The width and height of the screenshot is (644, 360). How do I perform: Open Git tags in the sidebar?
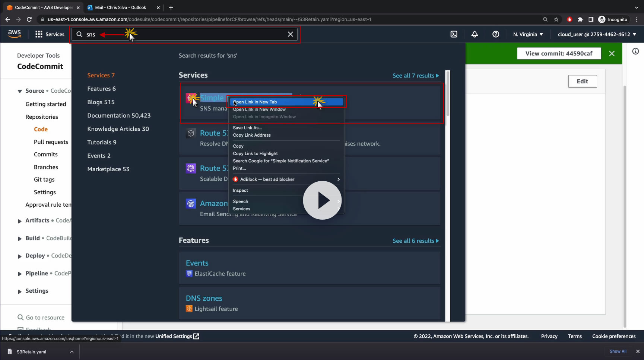pyautogui.click(x=44, y=179)
